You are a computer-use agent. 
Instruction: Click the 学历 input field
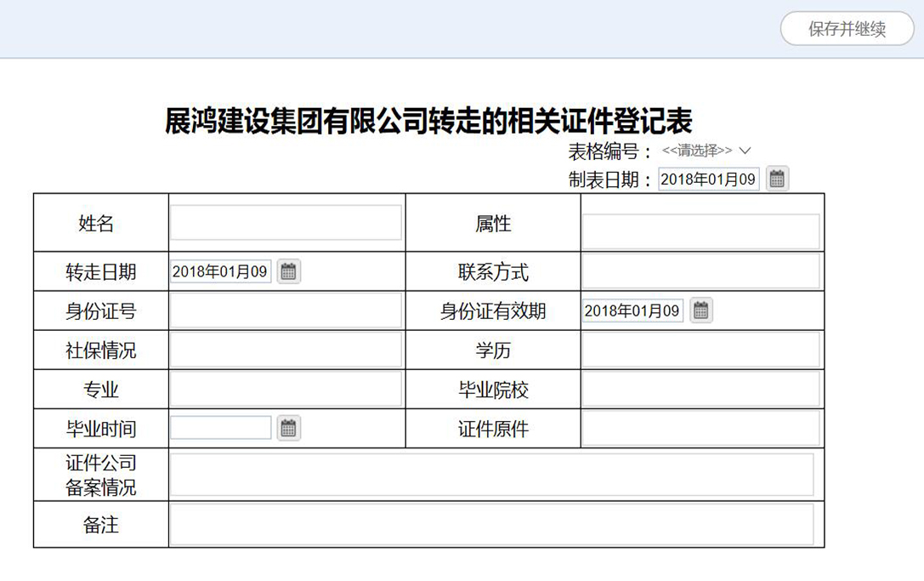(700, 350)
